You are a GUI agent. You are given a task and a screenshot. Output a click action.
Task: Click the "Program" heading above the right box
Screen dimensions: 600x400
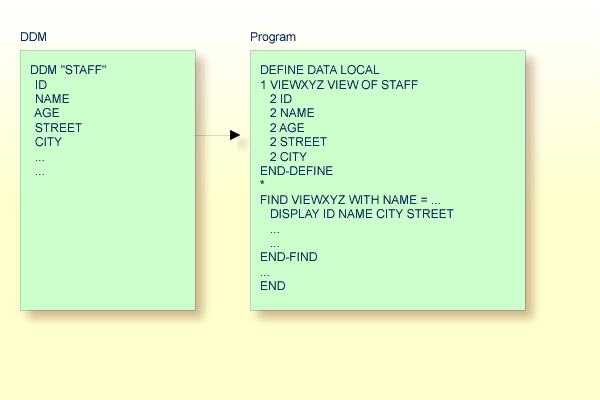(x=273, y=37)
